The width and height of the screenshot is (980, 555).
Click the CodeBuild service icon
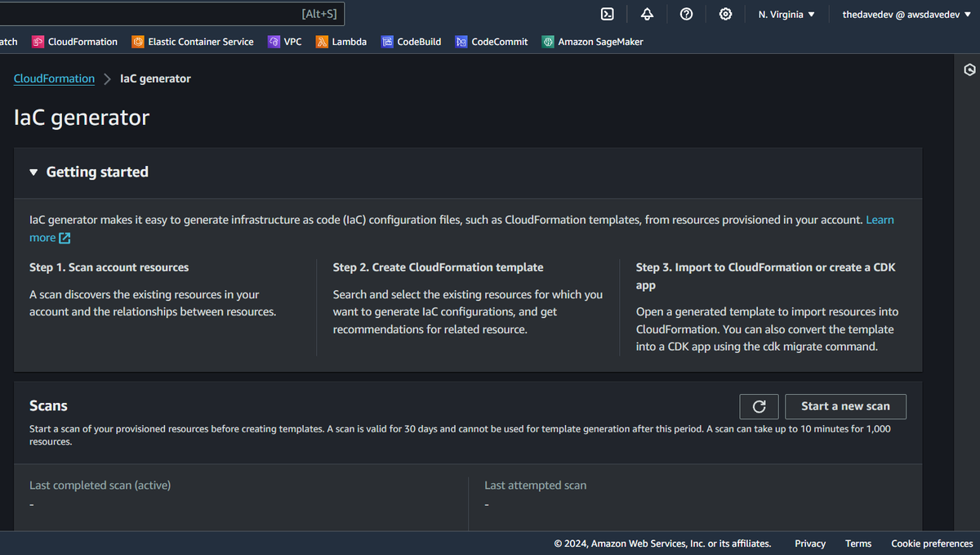pyautogui.click(x=388, y=42)
